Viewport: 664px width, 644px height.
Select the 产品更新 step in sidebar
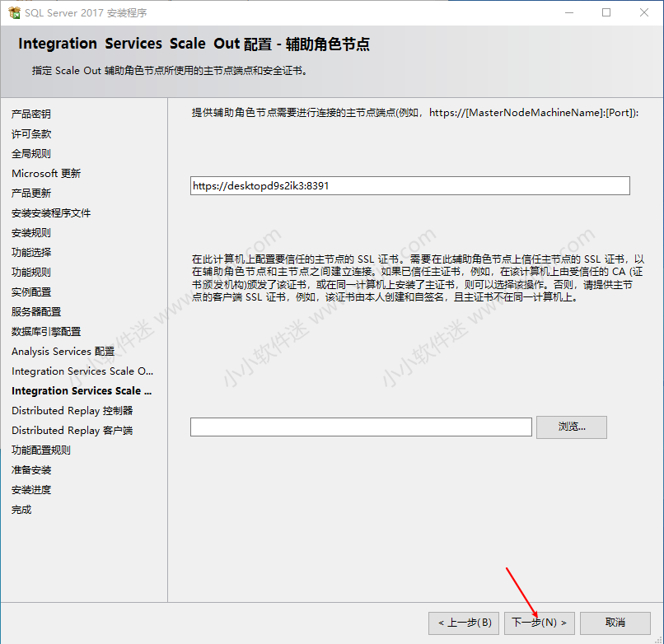click(x=31, y=193)
